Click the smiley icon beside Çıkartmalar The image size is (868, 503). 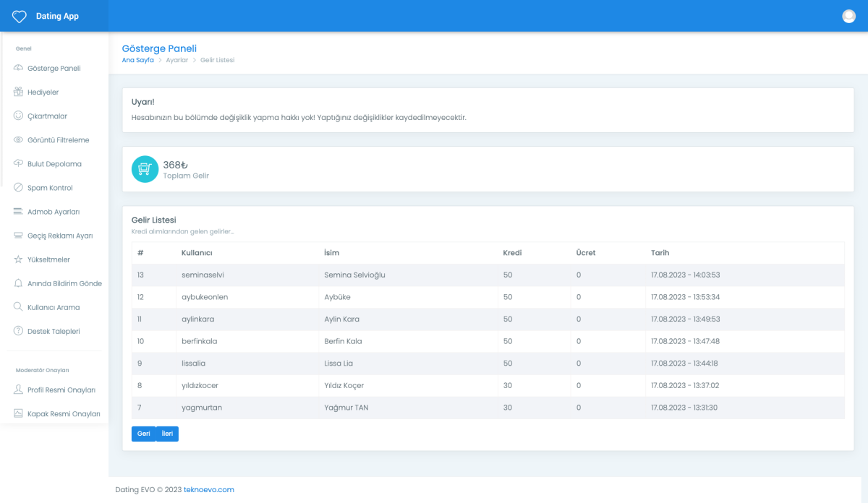click(19, 116)
